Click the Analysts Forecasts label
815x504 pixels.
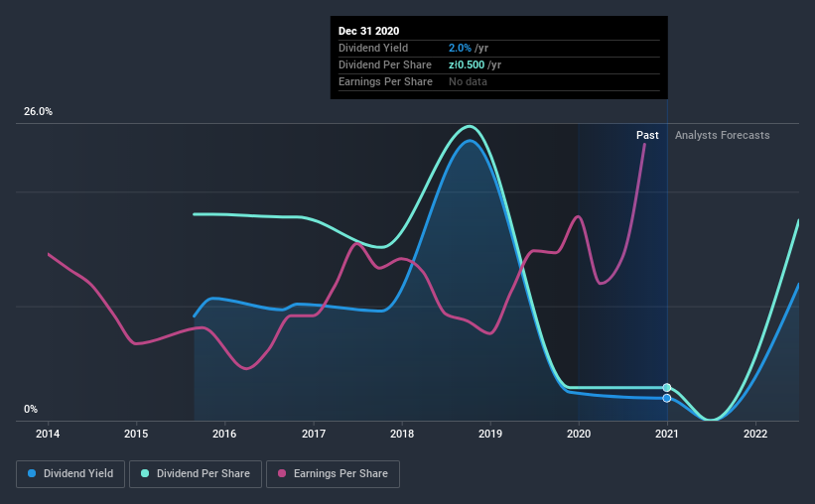click(x=723, y=135)
